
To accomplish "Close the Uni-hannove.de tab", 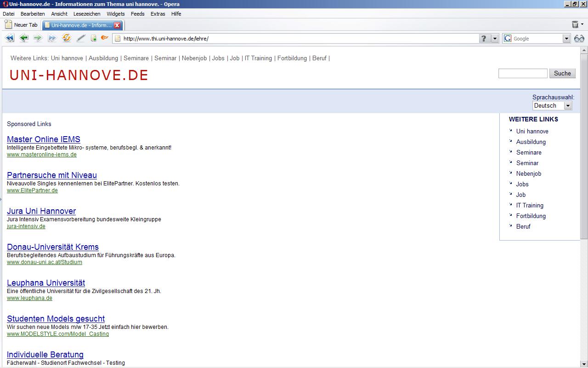I will 117,25.
